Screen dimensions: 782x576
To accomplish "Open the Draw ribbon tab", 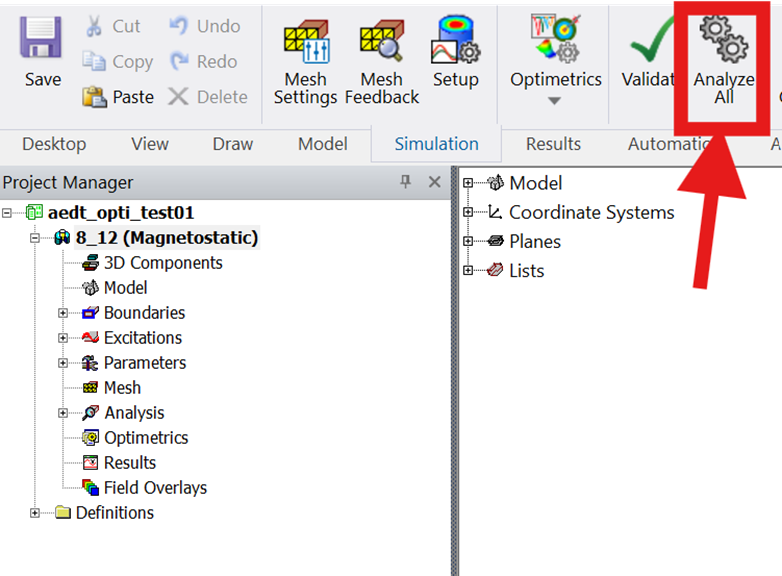I will tap(232, 144).
